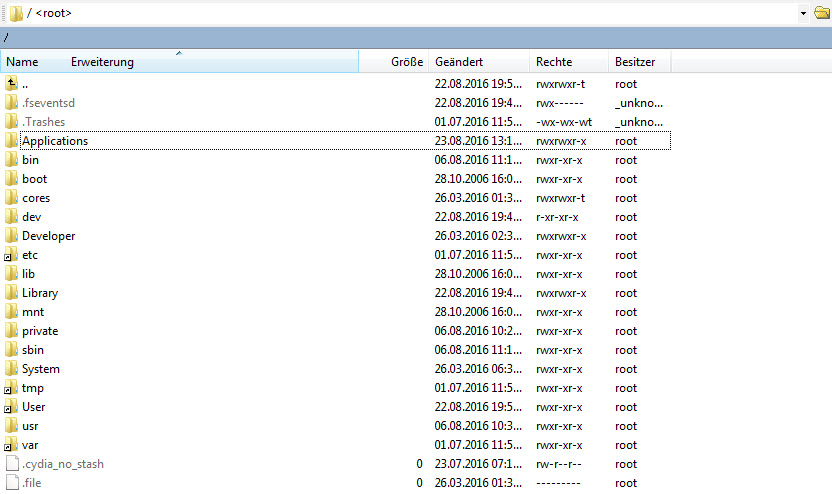Click the / <root> address path field
Screen dimensions: 832x494
point(400,13)
